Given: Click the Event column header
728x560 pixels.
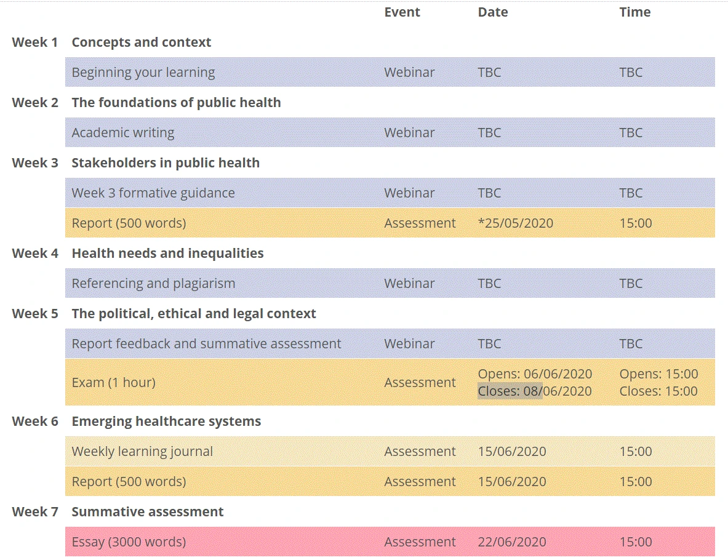Looking at the screenshot, I should tap(402, 12).
